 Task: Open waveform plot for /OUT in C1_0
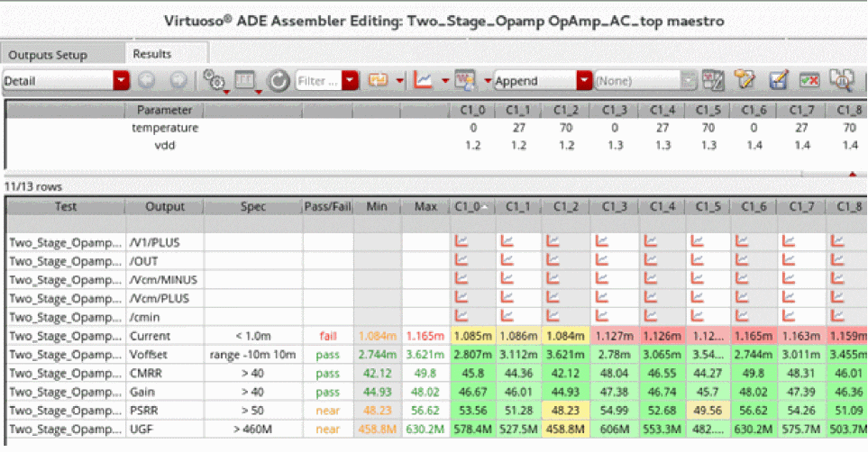click(x=462, y=259)
